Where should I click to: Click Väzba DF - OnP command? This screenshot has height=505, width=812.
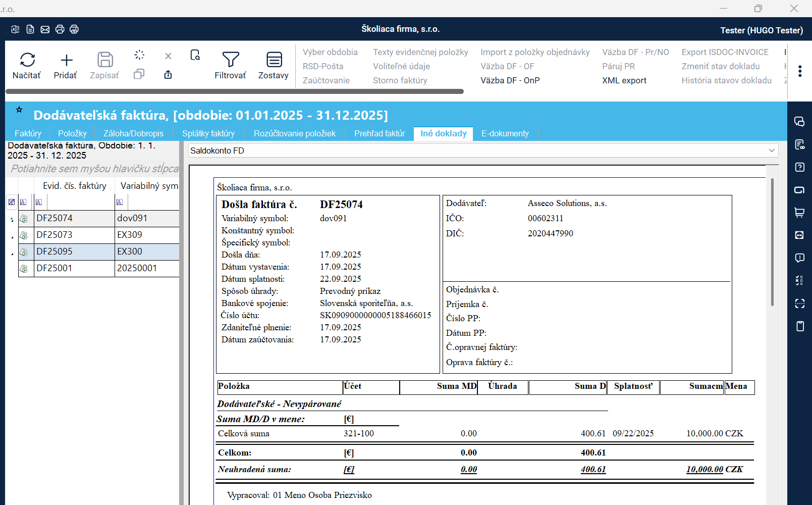pyautogui.click(x=510, y=80)
